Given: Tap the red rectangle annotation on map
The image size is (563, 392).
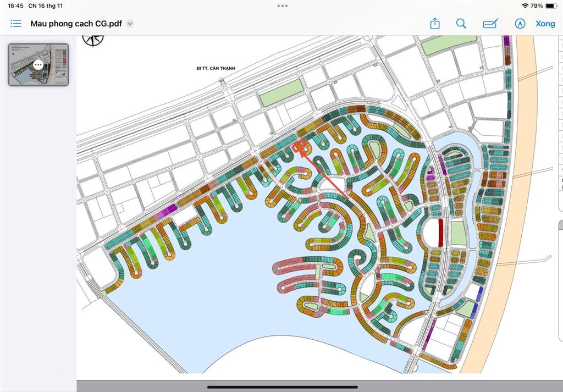Looking at the screenshot, I should [x=300, y=146].
